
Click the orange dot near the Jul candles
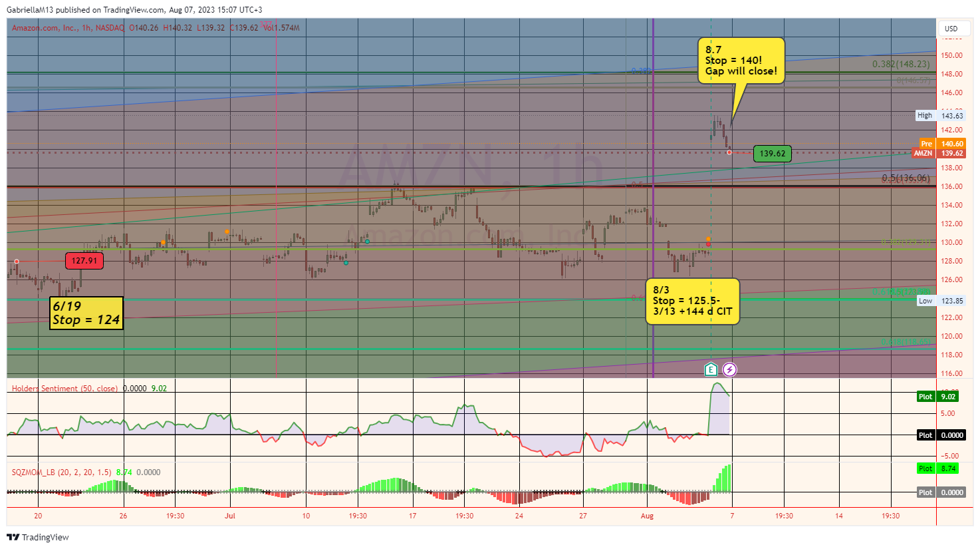tap(227, 232)
